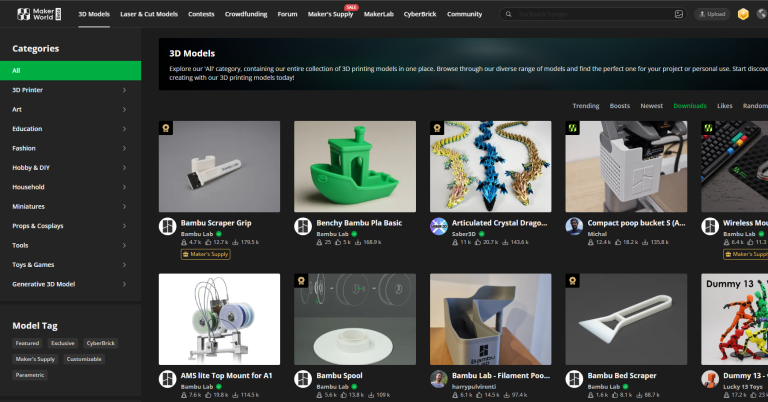Open the green Benchy model thumbnail
The width and height of the screenshot is (768, 402).
tap(355, 166)
